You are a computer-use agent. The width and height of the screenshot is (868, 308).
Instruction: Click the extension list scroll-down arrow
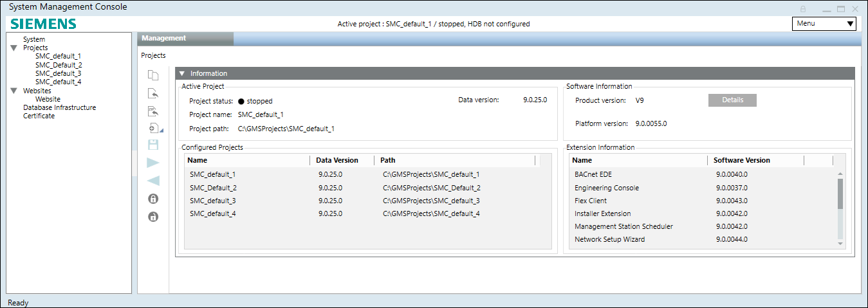coord(840,243)
